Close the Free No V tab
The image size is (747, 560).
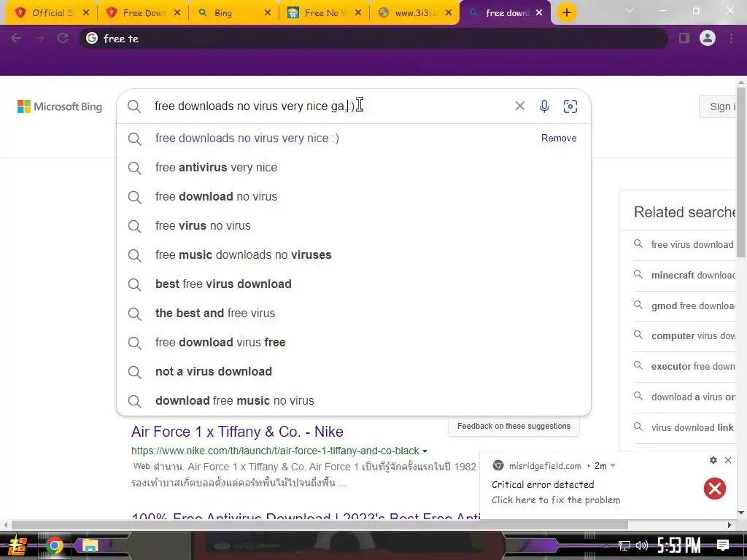358,13
